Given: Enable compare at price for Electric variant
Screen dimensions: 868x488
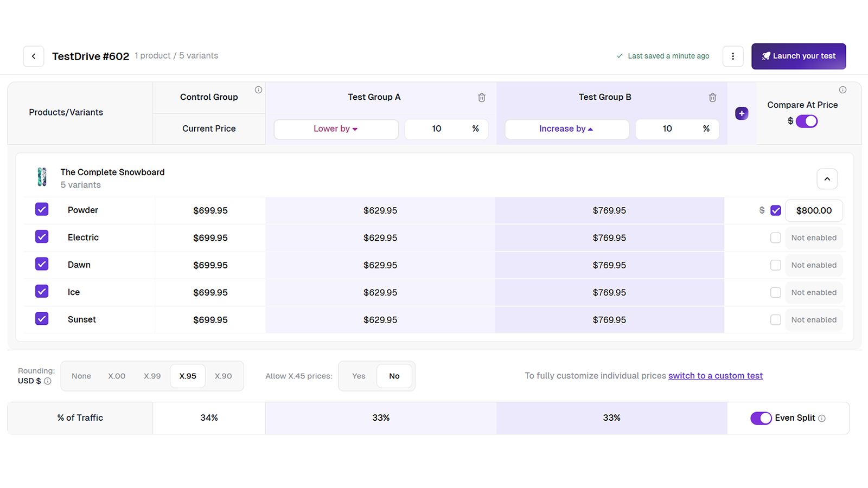Looking at the screenshot, I should pos(776,238).
